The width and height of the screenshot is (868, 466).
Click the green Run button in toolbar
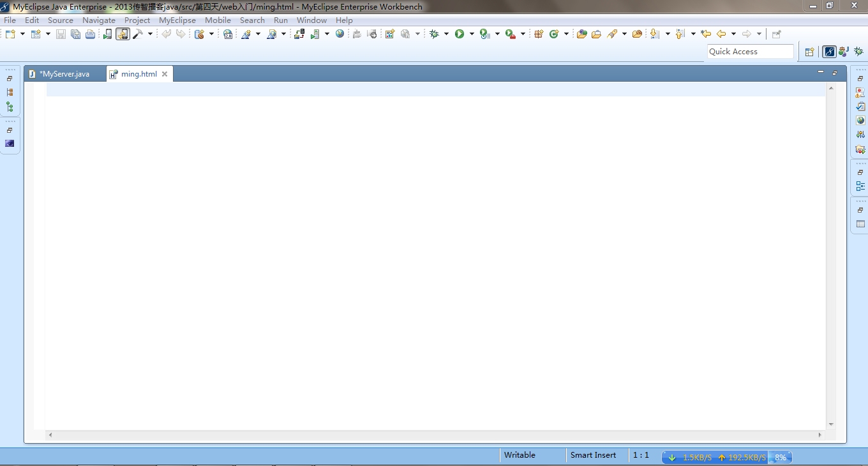(459, 34)
